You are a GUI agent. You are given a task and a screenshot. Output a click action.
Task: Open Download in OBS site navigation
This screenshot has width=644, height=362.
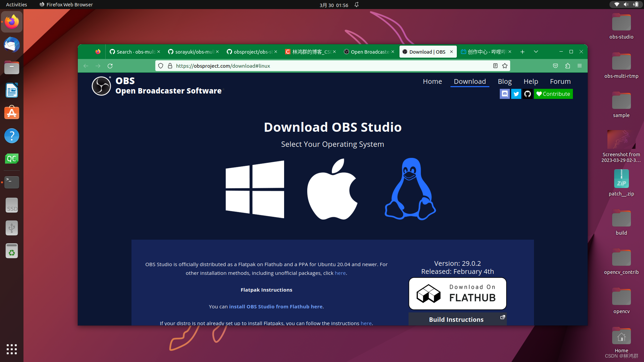point(470,81)
